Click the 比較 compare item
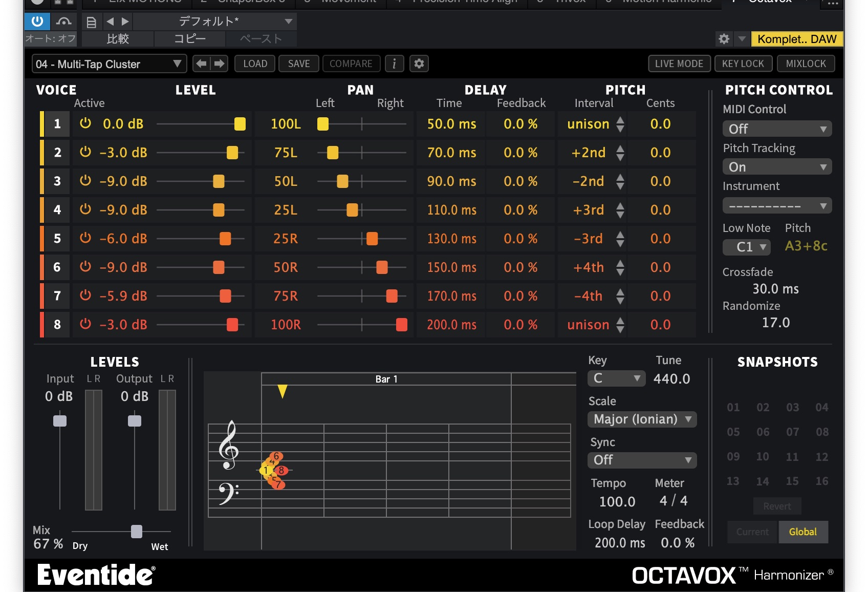Screen dimensions: 868x592 [118, 39]
